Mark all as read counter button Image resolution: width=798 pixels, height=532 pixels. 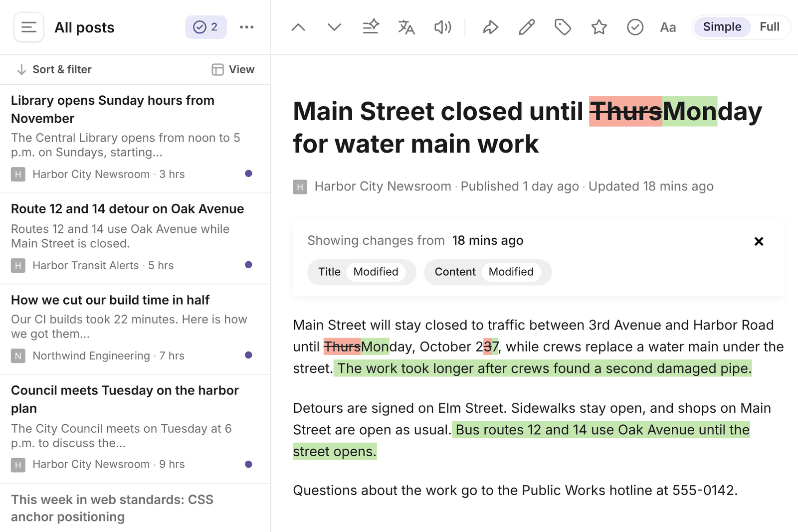[x=206, y=27]
